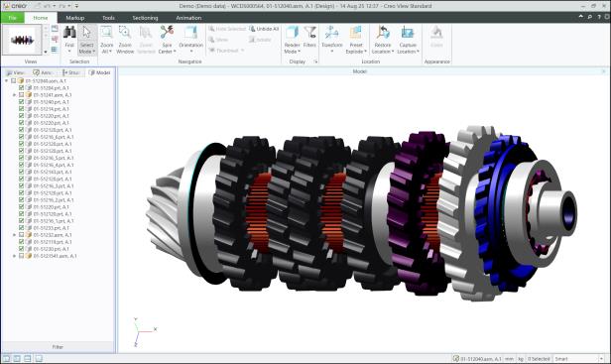
Task: Open the Display group dialog launcher
Action: point(315,61)
